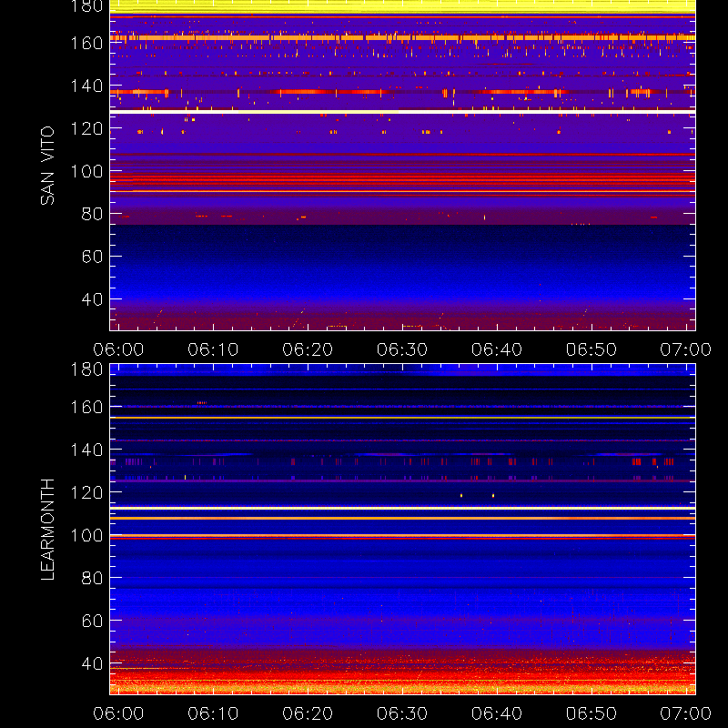Click the SAN VITO vertical axis title
728x728 pixels.
click(x=47, y=166)
